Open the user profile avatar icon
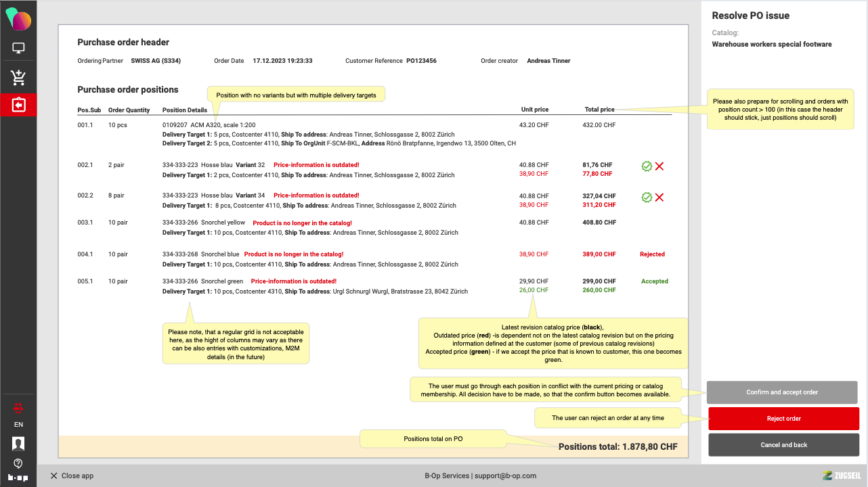This screenshot has height=487, width=868. click(18, 444)
